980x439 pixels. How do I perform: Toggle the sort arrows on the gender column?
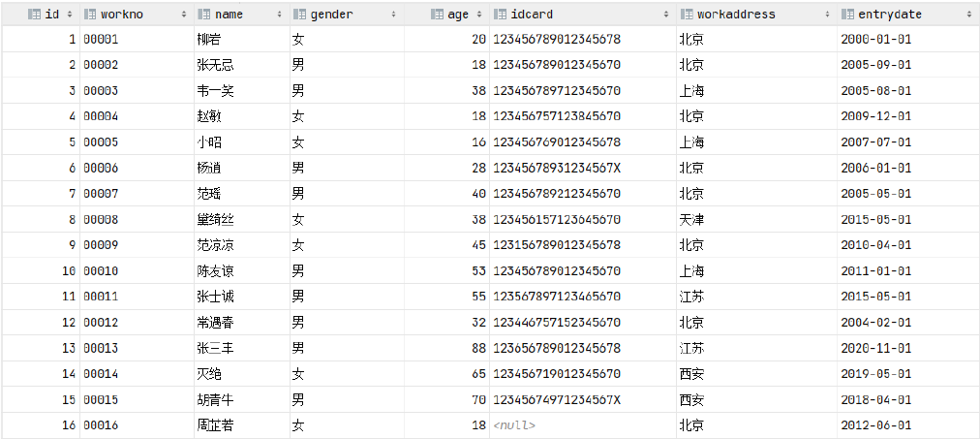(393, 15)
